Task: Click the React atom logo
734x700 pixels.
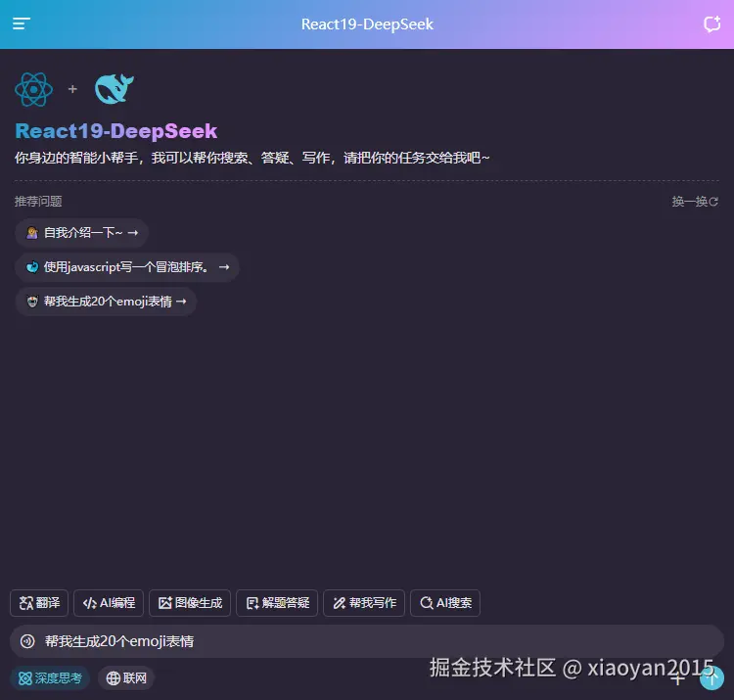Action: click(33, 89)
